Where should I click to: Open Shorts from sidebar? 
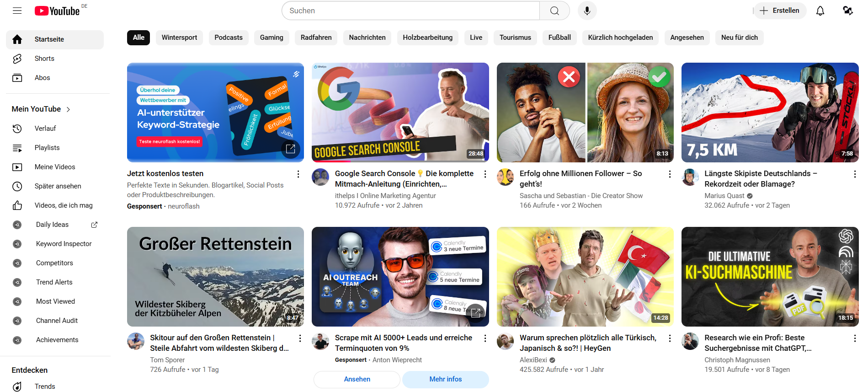point(55,59)
